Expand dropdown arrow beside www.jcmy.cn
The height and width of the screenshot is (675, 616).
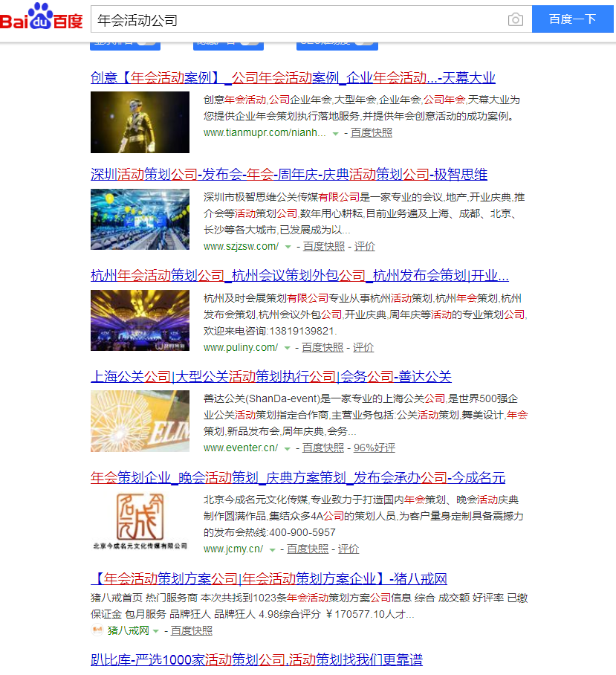pos(272,549)
